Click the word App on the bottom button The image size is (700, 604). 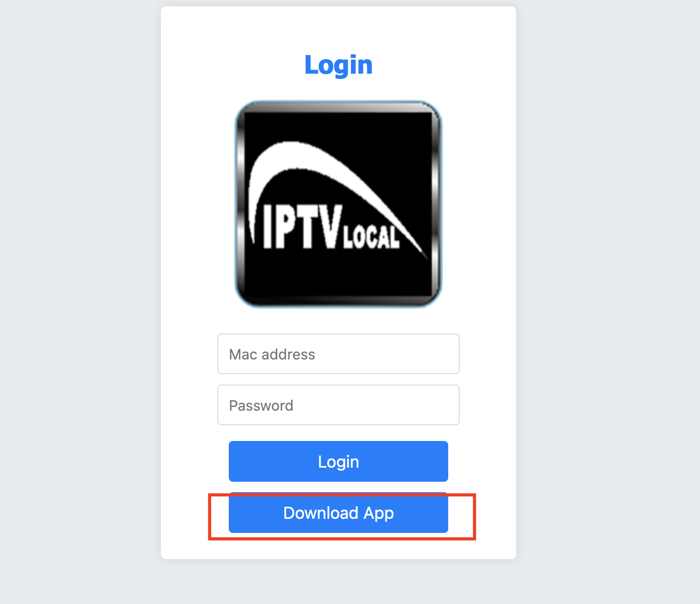point(379,514)
